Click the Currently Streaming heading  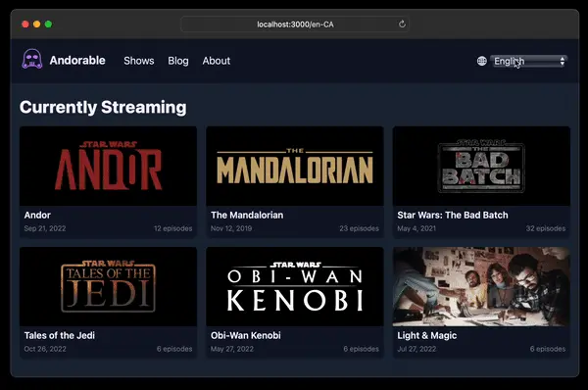[103, 107]
